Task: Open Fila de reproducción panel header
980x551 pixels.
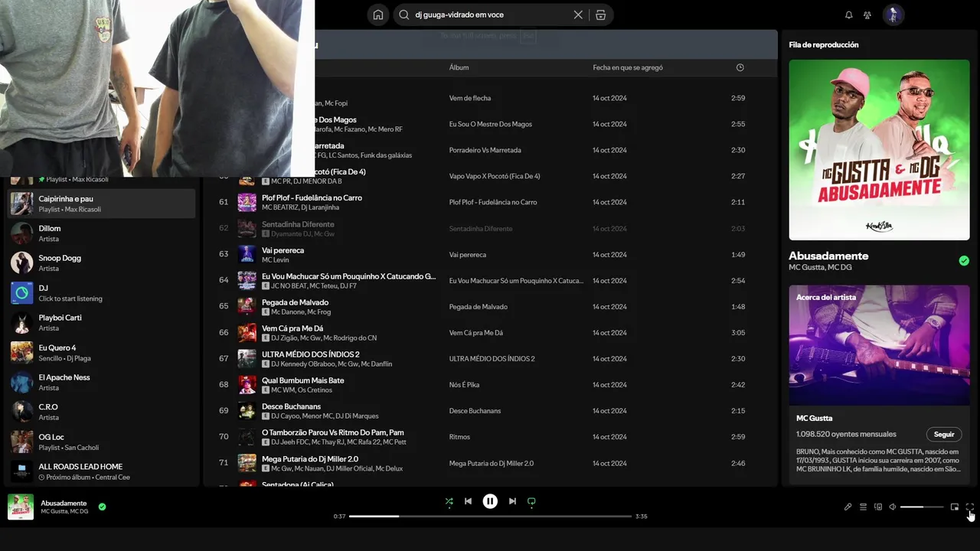Action: point(824,44)
